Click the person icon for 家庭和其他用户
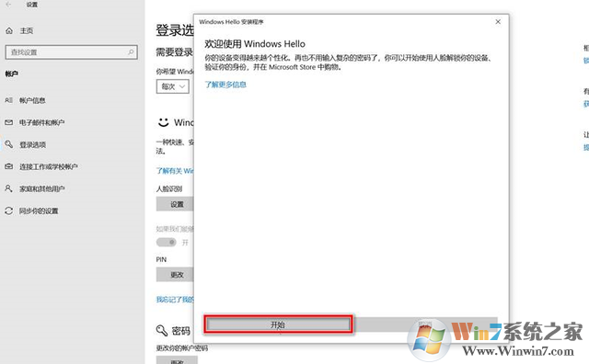 (x=8, y=188)
